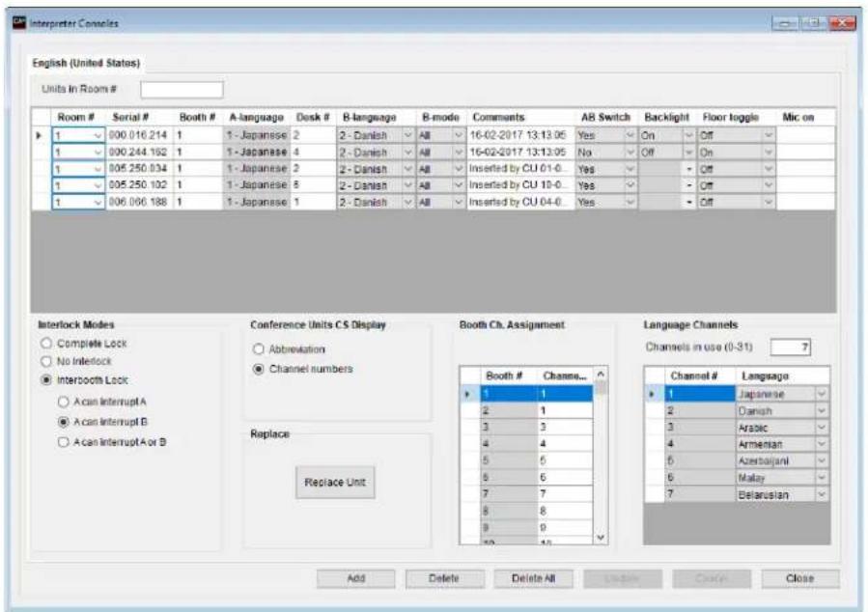
Task: Choose Interbooth Lock interlock mode
Action: click(x=46, y=380)
